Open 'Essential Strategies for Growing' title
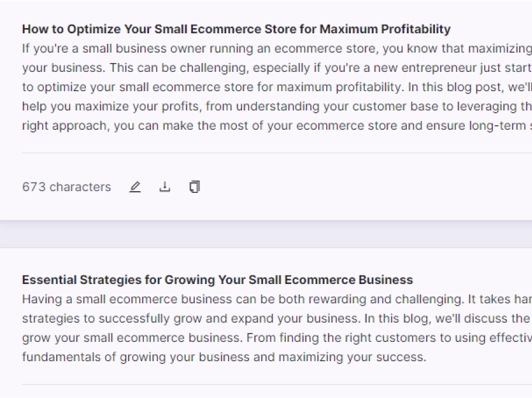This screenshot has height=398, width=532. click(x=217, y=280)
